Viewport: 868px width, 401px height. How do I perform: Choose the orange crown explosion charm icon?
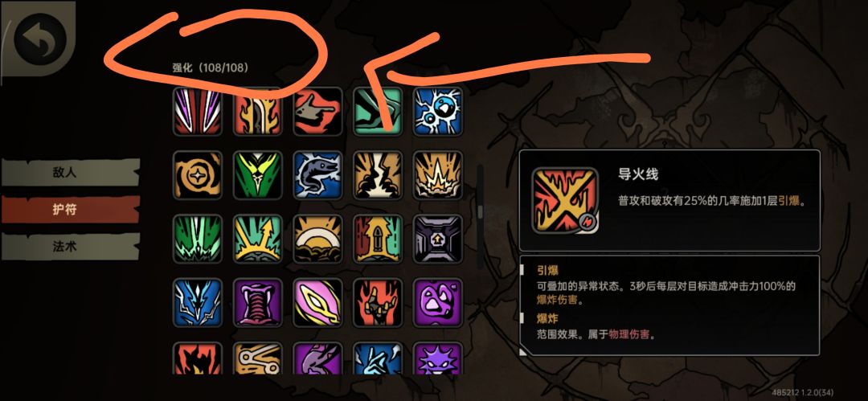[x=438, y=175]
